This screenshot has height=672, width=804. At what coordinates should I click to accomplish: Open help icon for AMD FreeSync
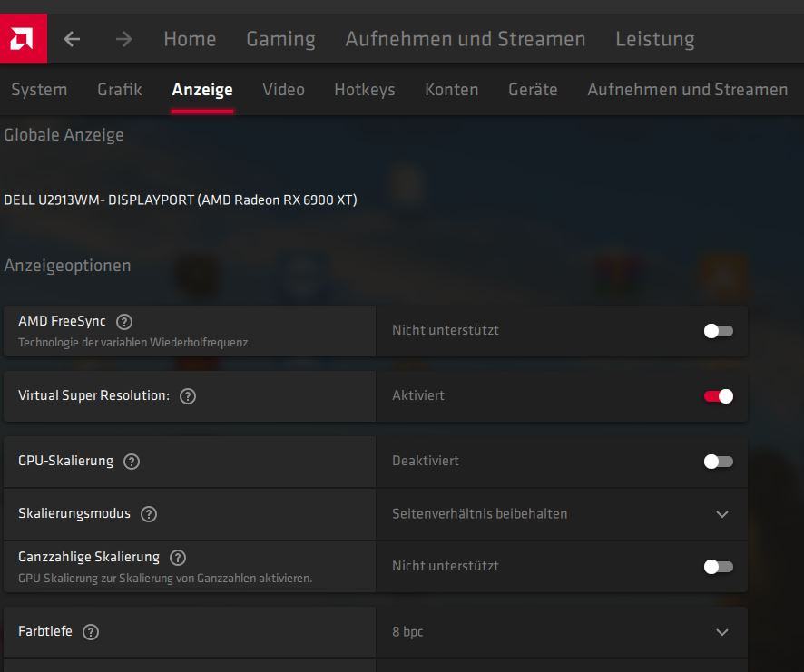pyautogui.click(x=124, y=322)
